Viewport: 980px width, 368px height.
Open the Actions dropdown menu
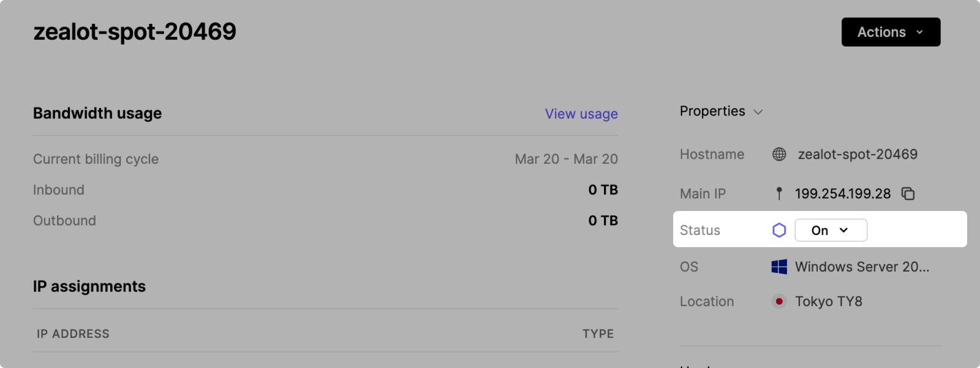[890, 32]
